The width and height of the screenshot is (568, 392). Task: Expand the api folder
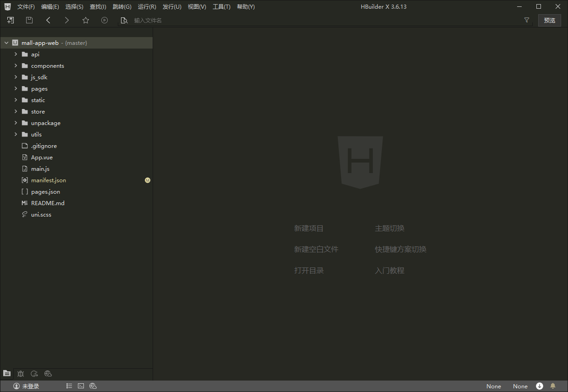[16, 54]
